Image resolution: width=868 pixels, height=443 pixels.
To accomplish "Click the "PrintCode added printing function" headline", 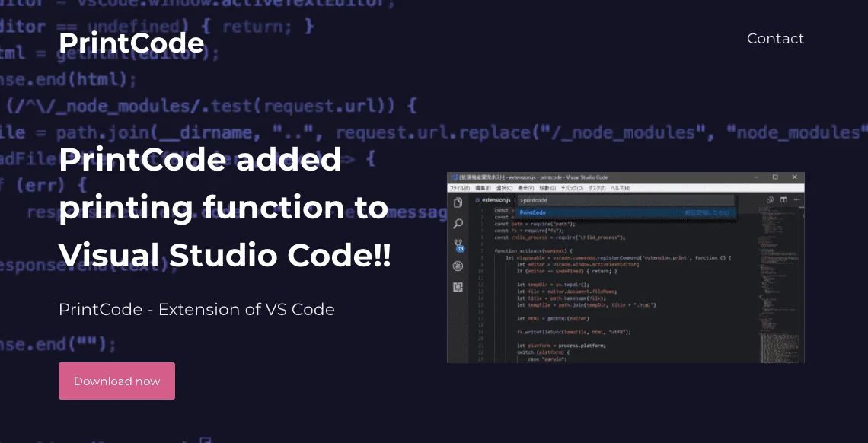I will [x=225, y=207].
